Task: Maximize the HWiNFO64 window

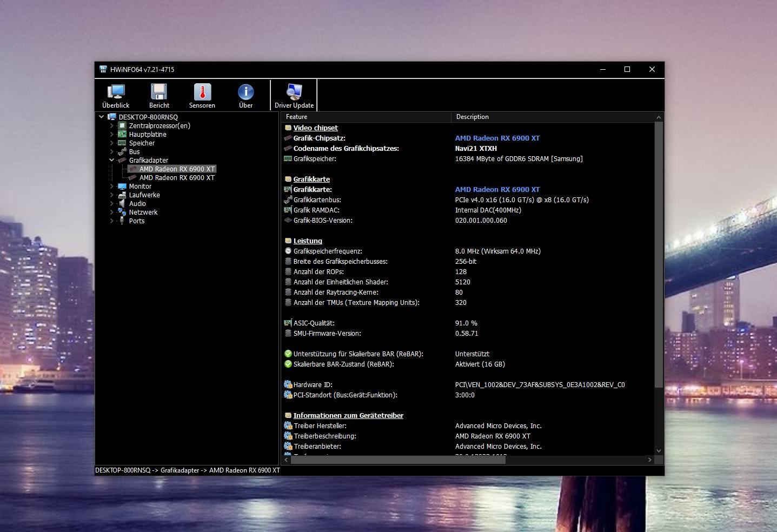Action: (627, 69)
